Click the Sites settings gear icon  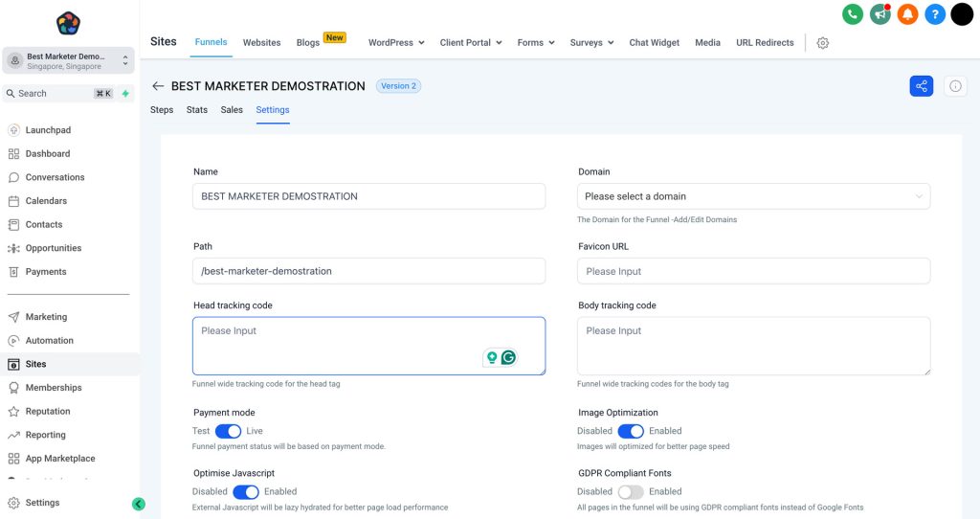823,43
